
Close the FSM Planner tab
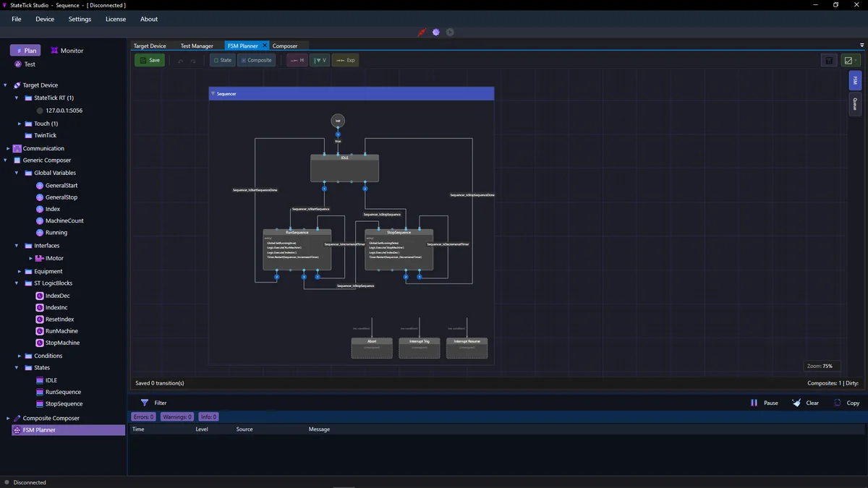pos(265,46)
